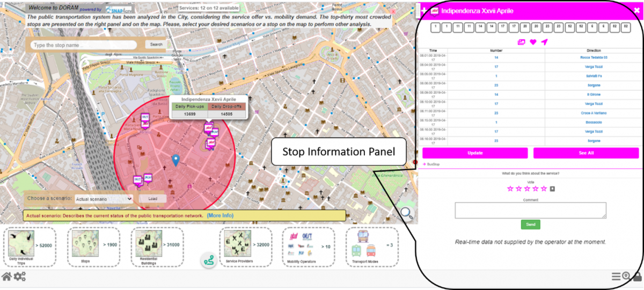This screenshot has width=644, height=290.
Task: Click the green route planner icon
Action: point(208,260)
